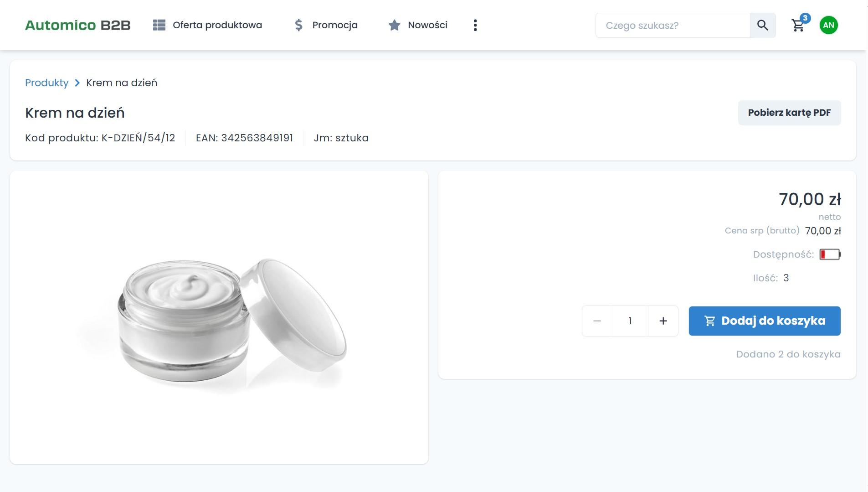Open the three-dot more menu
The image size is (868, 492).
click(475, 25)
